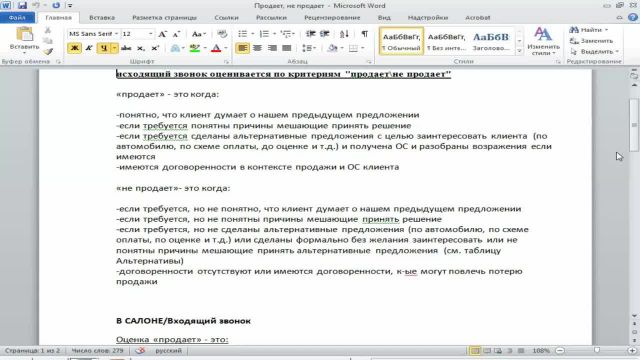Screen dimensions: 640x360
Task: Click the Save icon in quick access toolbar
Action: 22,6
